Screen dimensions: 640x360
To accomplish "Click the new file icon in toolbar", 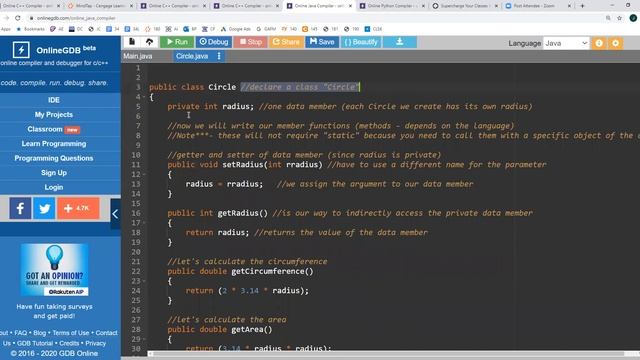I will [x=132, y=42].
